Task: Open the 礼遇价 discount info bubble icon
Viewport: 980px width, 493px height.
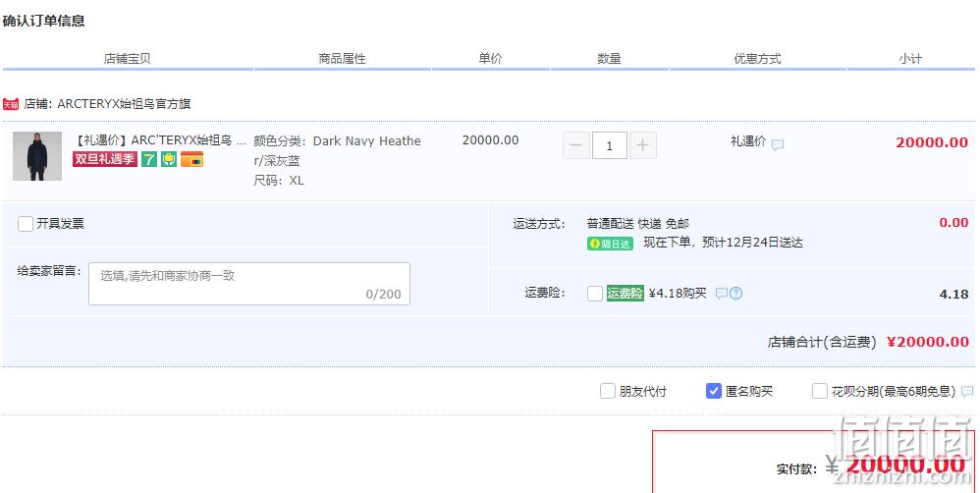Action: (778, 145)
